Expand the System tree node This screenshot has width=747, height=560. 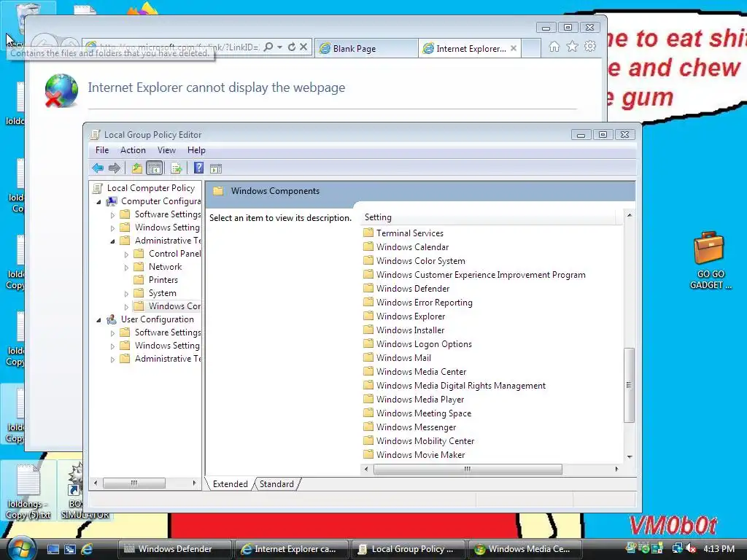point(126,294)
